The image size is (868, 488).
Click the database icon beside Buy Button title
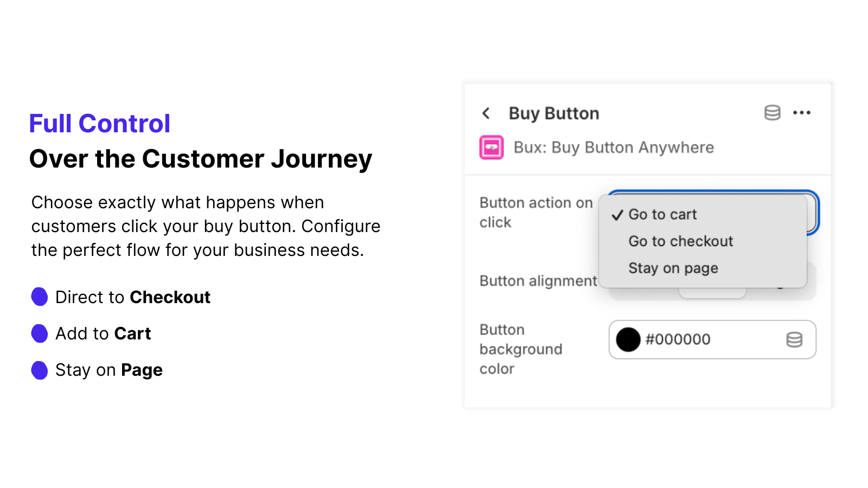pos(772,113)
